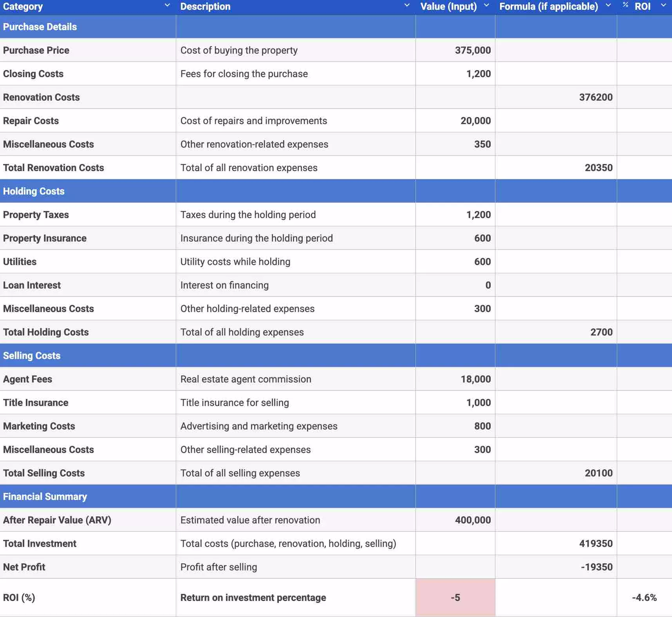The width and height of the screenshot is (672, 617).
Task: Click the Total Investment result 419350
Action: point(596,543)
